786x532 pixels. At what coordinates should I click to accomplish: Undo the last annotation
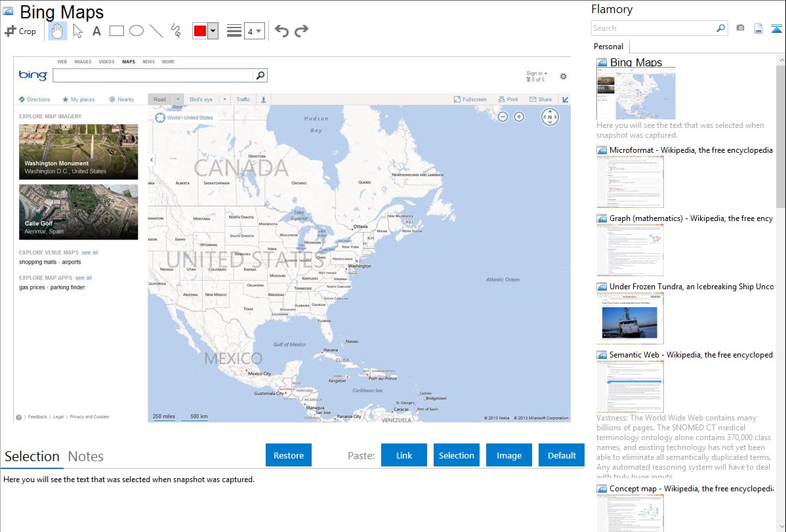click(281, 31)
